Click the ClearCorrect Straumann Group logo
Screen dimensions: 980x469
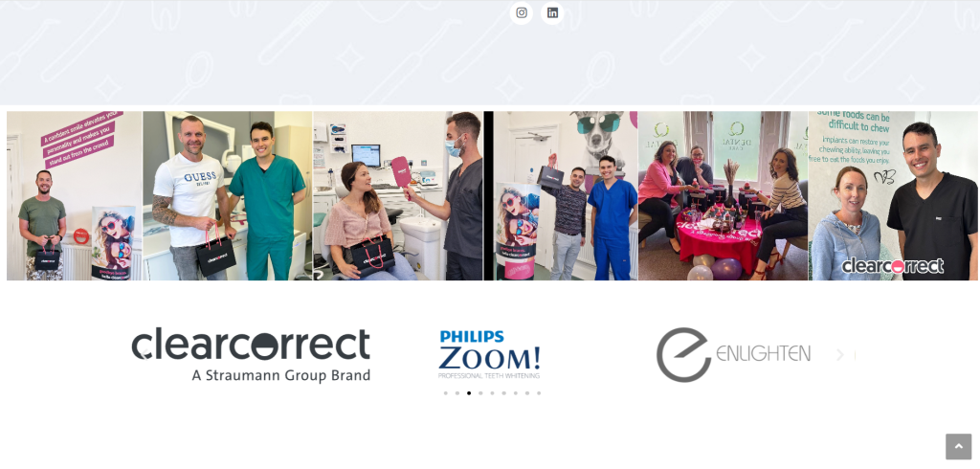(251, 354)
